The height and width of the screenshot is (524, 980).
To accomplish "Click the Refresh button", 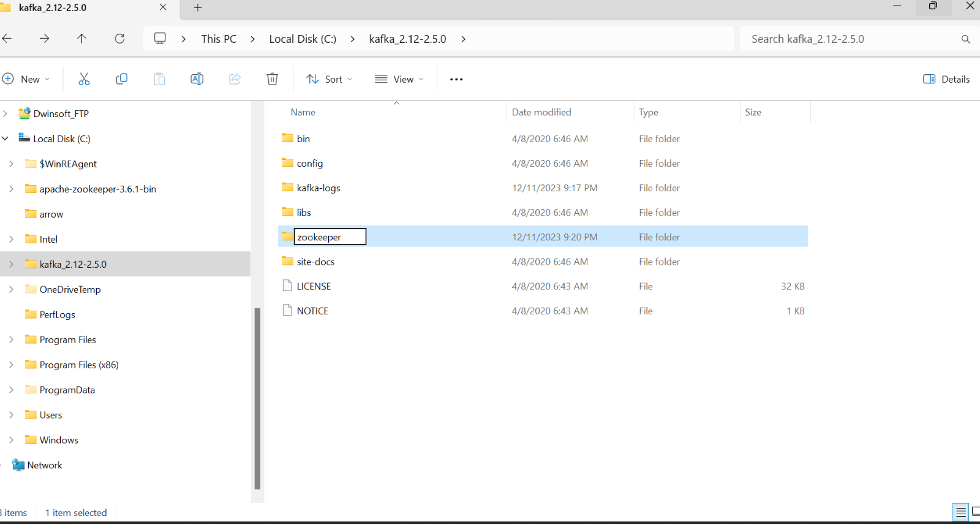I will [119, 39].
